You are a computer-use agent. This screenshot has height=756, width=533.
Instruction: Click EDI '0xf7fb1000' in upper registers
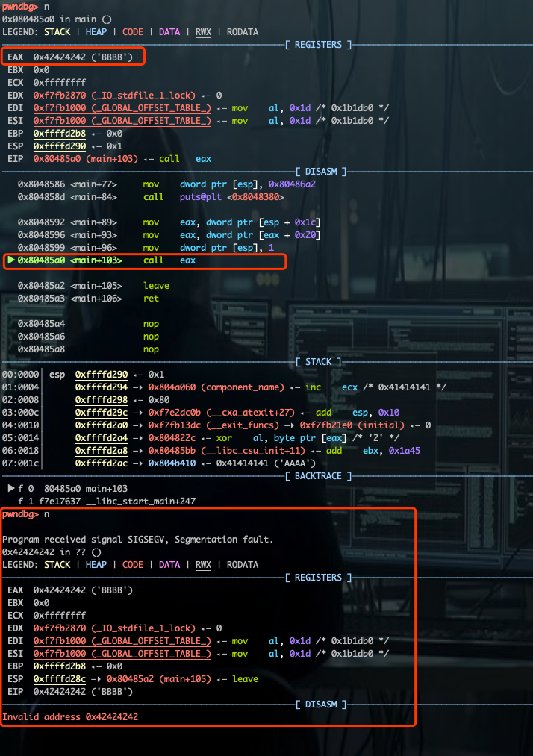click(x=59, y=108)
